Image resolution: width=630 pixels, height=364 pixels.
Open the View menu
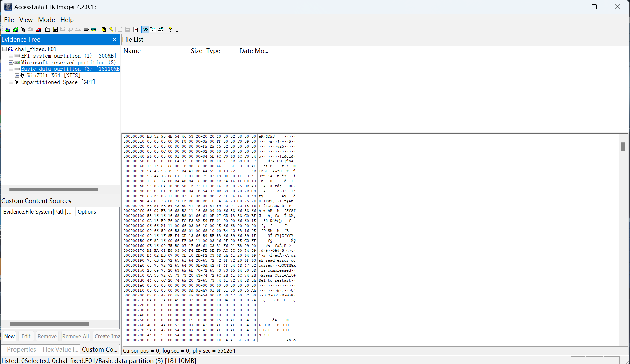(26, 20)
